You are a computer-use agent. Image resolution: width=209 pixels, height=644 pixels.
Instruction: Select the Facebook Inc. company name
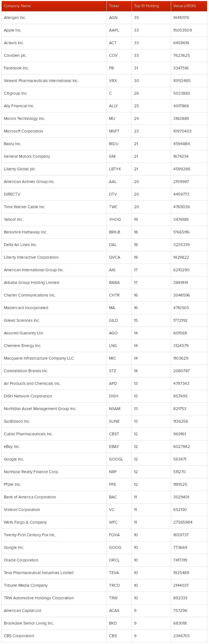16,68
